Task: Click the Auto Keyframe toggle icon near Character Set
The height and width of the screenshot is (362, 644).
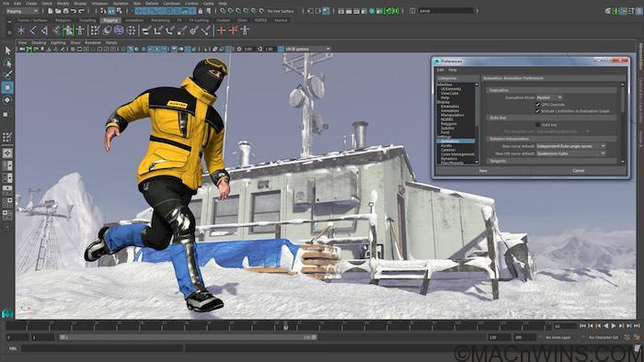Action: tap(627, 337)
